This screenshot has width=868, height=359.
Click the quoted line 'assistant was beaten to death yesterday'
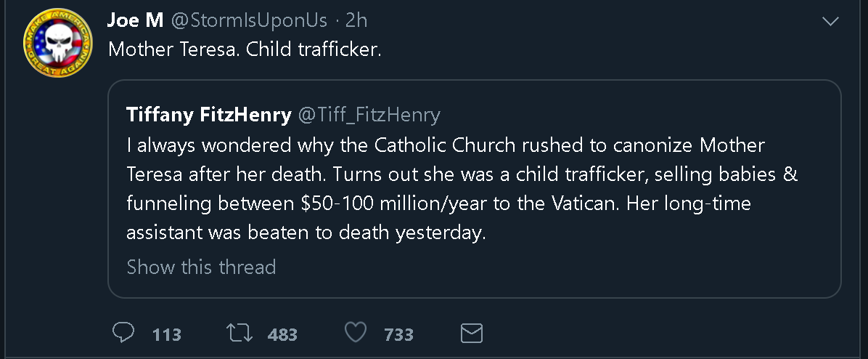306,233
